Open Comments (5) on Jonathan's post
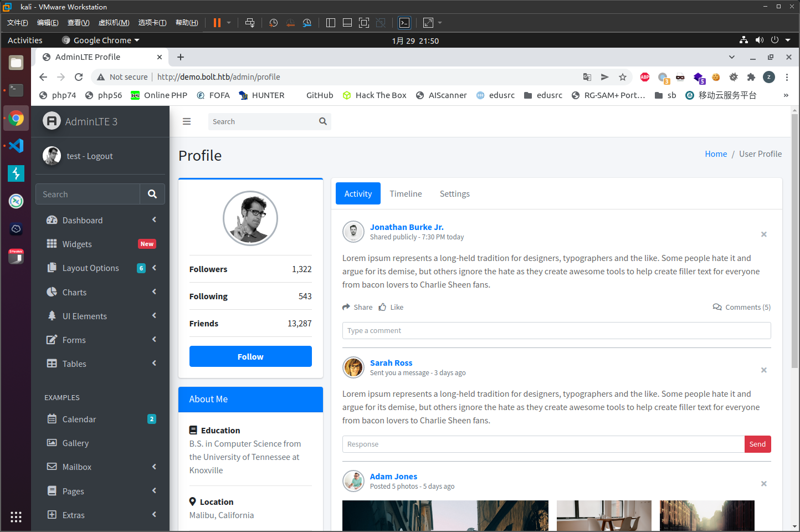800x532 pixels. [x=742, y=307]
